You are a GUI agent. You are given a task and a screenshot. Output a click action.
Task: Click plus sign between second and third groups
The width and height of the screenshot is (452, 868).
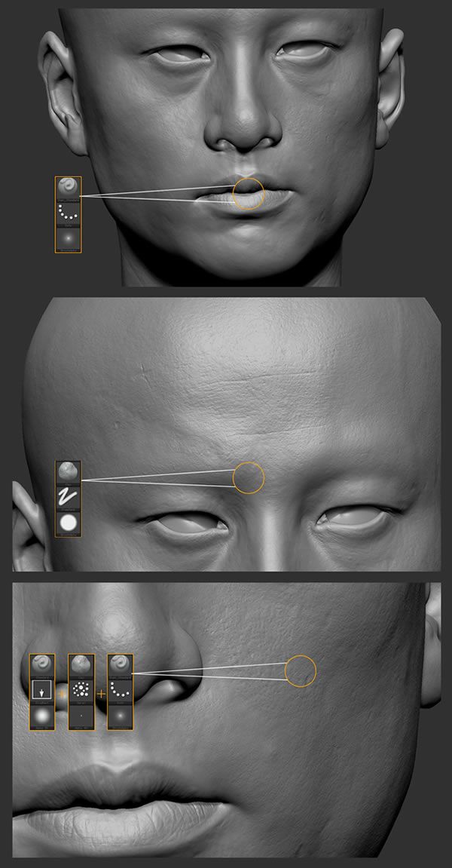click(x=101, y=692)
